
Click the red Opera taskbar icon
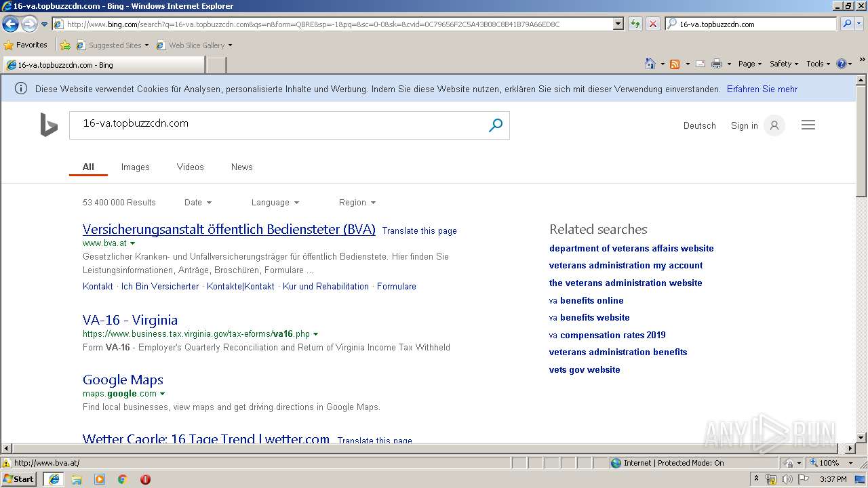coord(145,479)
